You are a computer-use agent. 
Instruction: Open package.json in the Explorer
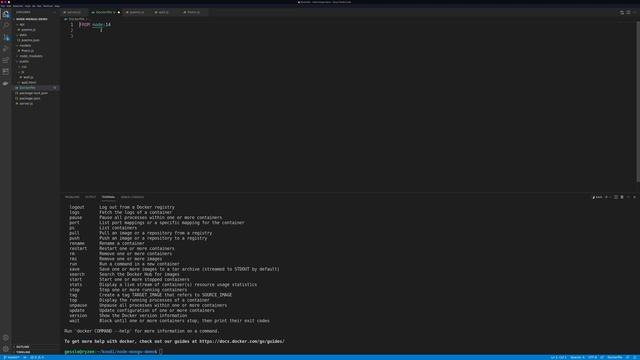point(29,98)
